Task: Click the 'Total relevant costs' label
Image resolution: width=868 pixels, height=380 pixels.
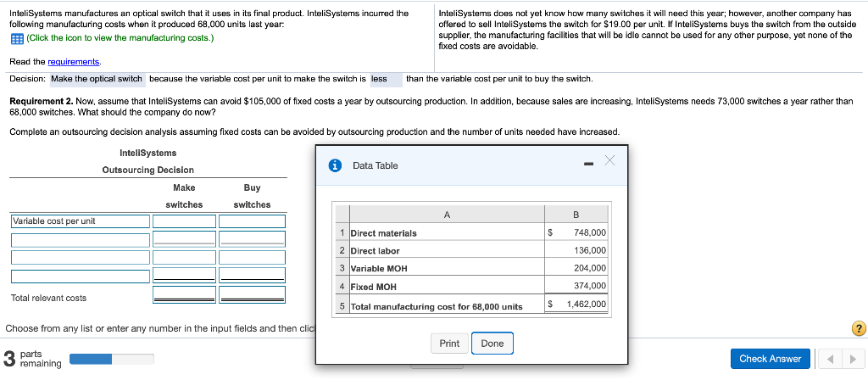Action: (x=48, y=298)
